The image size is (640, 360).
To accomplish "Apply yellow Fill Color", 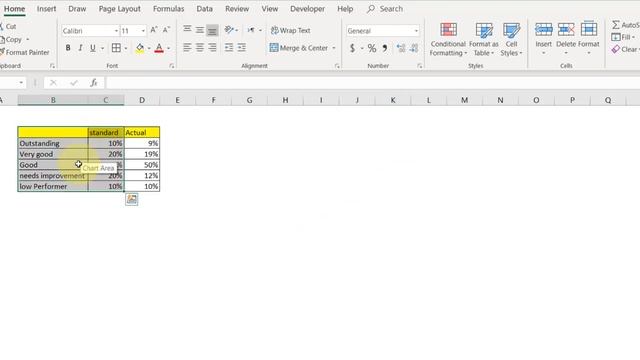I will (140, 48).
